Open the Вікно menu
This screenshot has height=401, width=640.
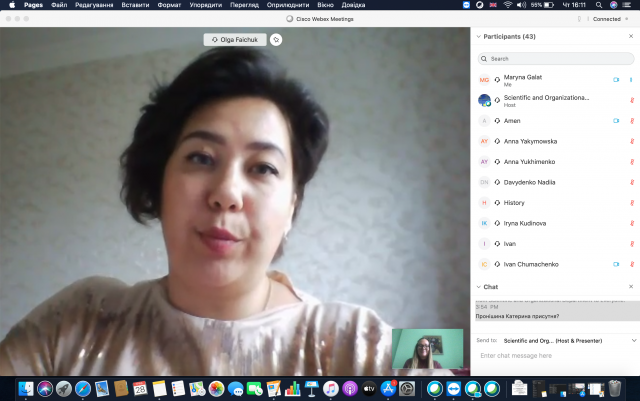click(325, 5)
